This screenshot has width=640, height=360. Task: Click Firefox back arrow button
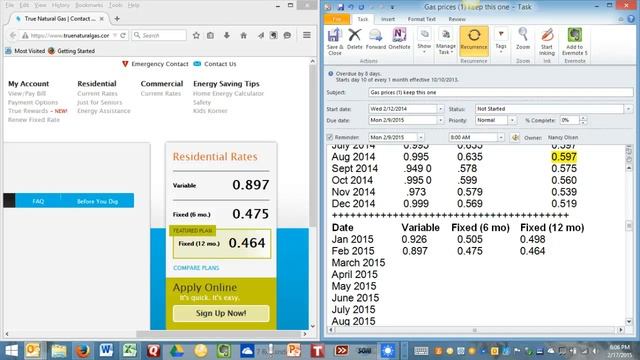13,36
